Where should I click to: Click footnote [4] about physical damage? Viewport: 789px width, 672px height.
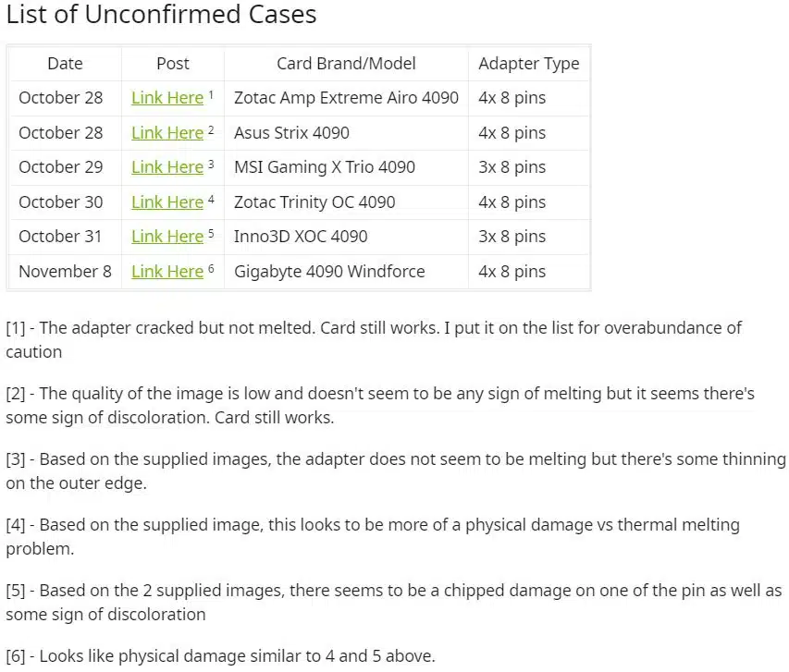pyautogui.click(x=373, y=537)
